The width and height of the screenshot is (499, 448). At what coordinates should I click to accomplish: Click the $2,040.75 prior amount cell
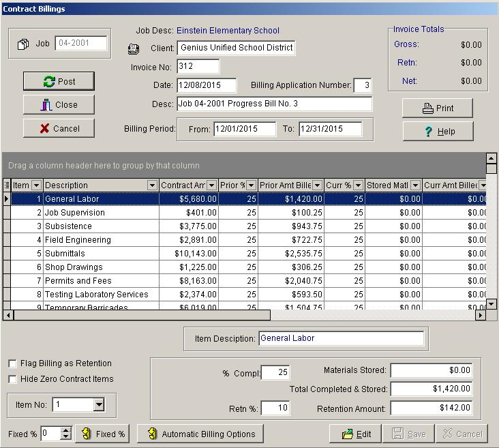pos(291,281)
